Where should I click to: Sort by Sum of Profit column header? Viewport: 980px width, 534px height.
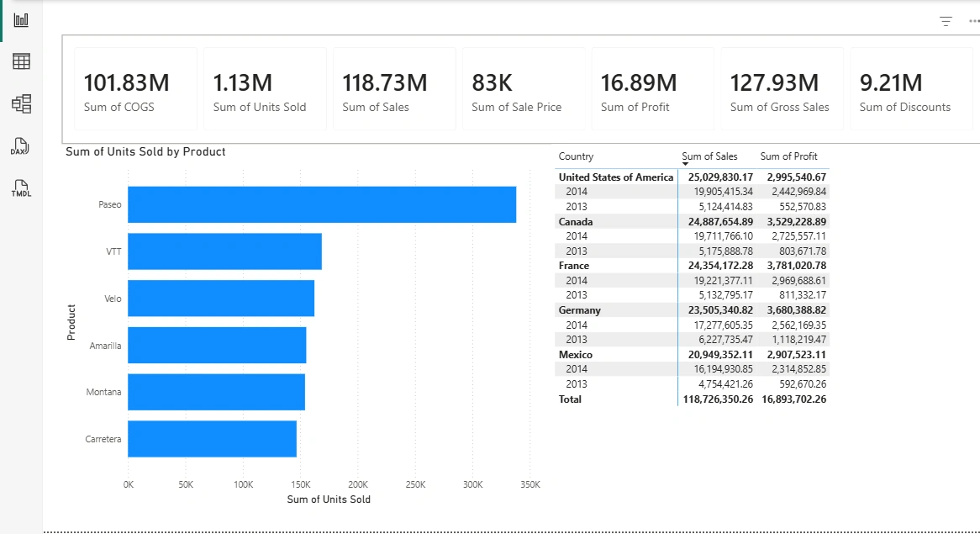point(788,156)
